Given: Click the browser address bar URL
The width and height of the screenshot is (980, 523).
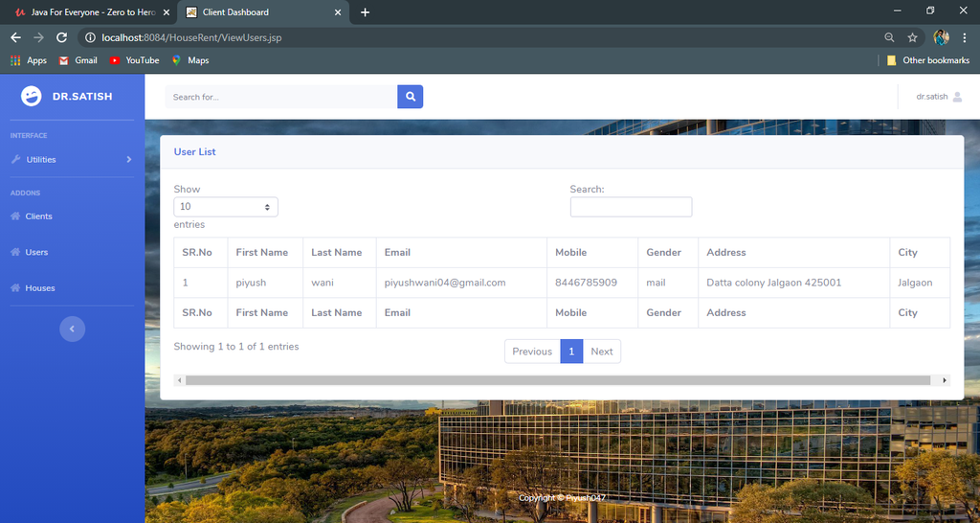Looking at the screenshot, I should coord(191,37).
